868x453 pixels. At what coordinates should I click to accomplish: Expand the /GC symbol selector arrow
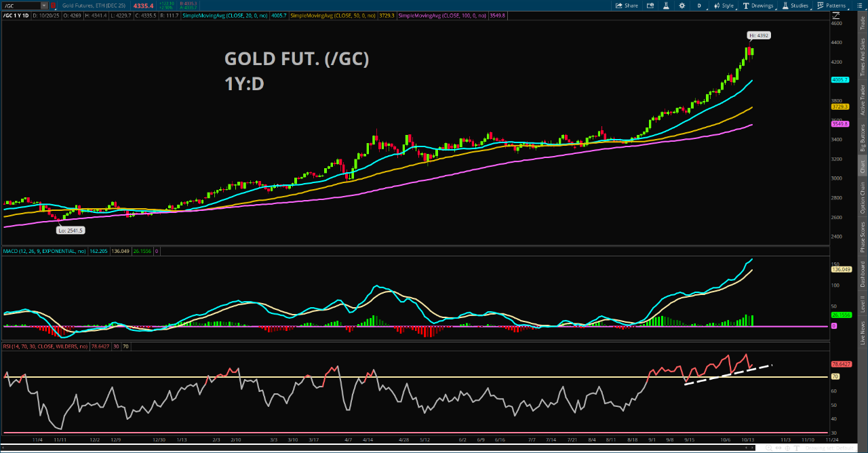tap(44, 5)
